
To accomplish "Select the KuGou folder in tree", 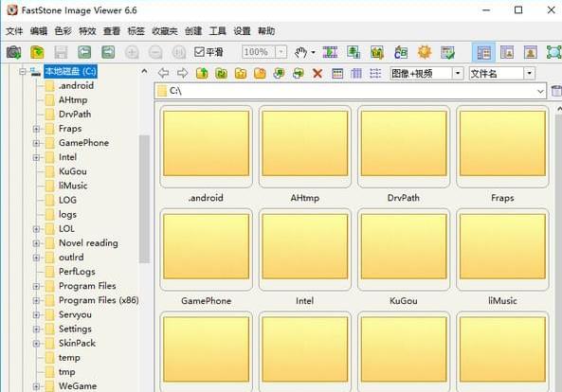I will point(72,171).
